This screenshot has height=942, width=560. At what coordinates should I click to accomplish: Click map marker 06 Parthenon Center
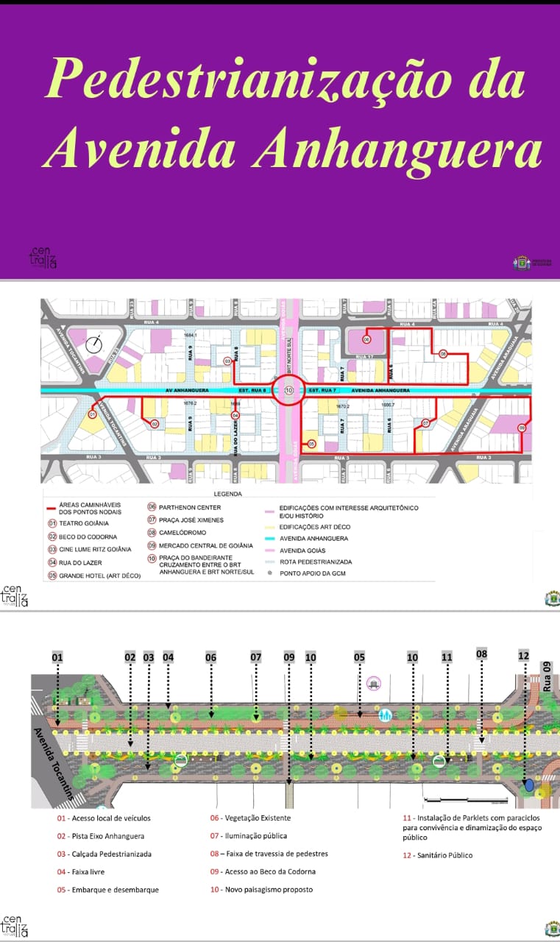tap(366, 339)
